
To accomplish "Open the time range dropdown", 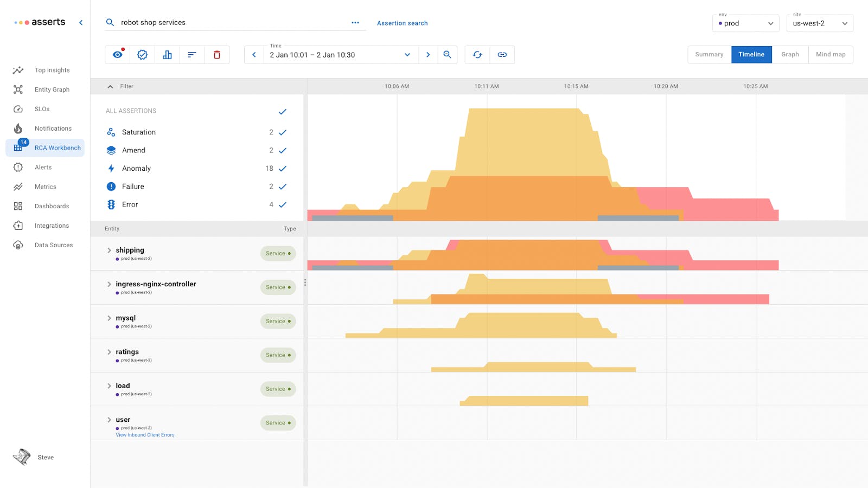I will 407,55.
